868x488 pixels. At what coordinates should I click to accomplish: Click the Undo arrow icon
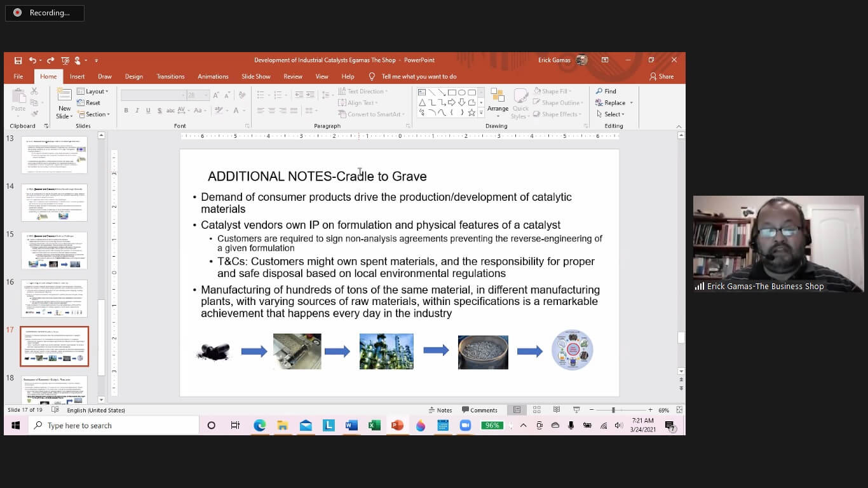click(32, 60)
